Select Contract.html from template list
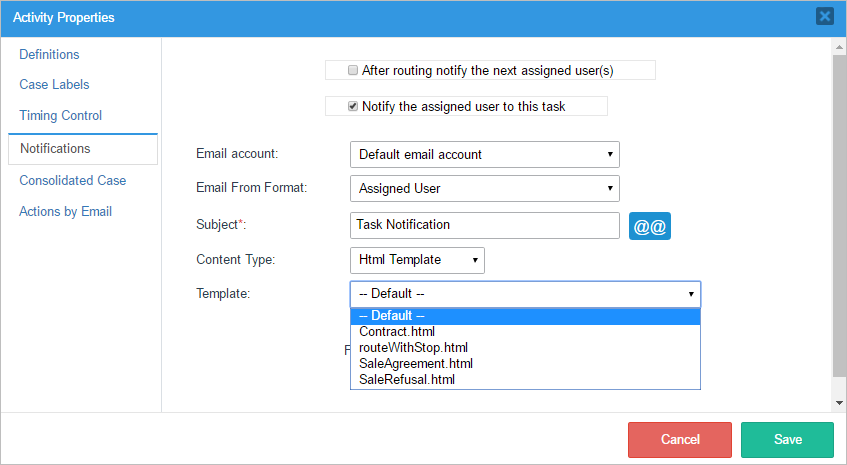 tap(397, 332)
